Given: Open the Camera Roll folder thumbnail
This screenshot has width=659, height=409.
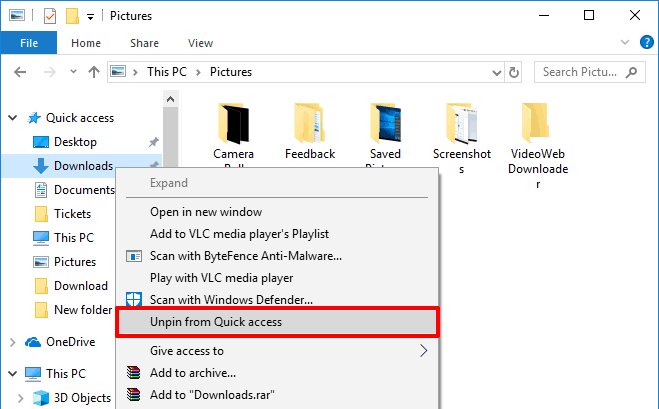Looking at the screenshot, I should 233,124.
